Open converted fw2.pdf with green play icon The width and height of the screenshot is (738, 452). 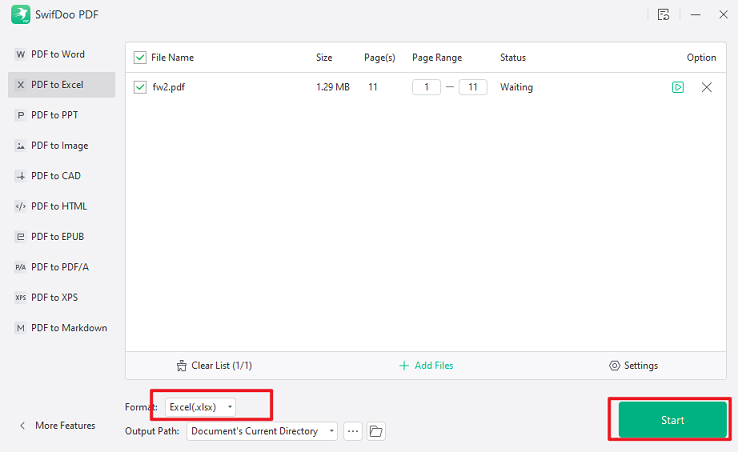pyautogui.click(x=678, y=87)
